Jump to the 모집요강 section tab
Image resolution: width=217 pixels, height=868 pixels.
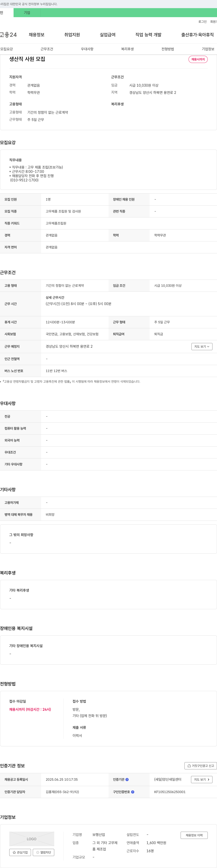point(6,49)
